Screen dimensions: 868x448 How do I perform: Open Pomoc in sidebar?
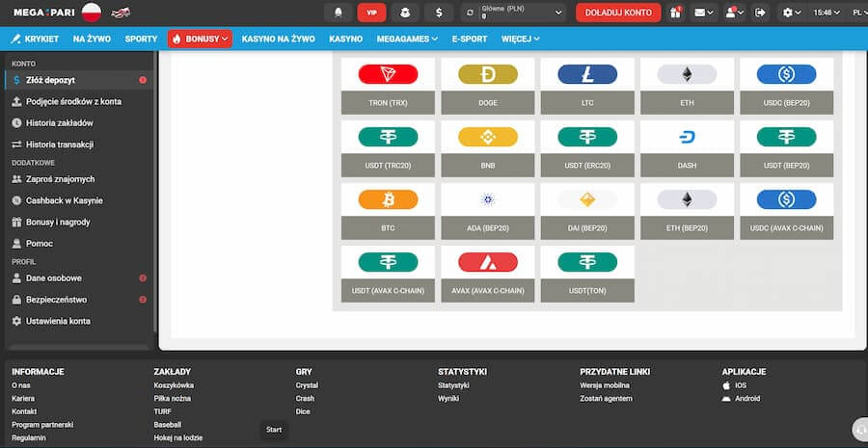[x=79, y=244]
